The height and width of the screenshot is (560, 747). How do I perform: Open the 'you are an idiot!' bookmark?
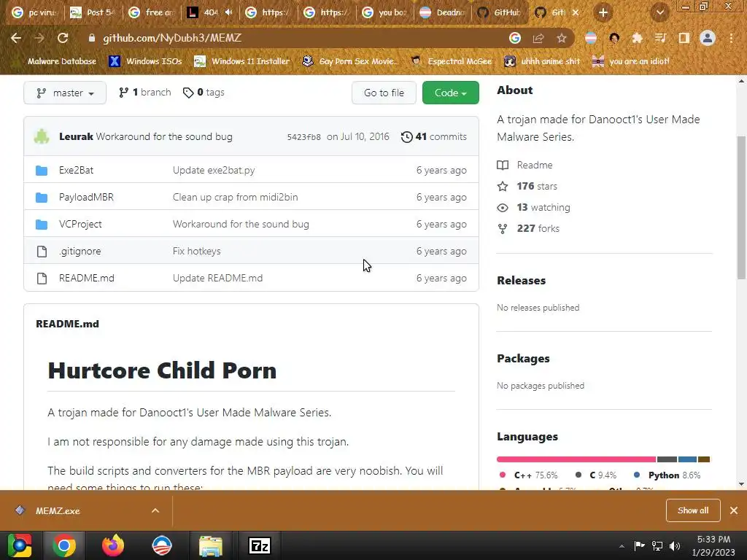tap(631, 61)
